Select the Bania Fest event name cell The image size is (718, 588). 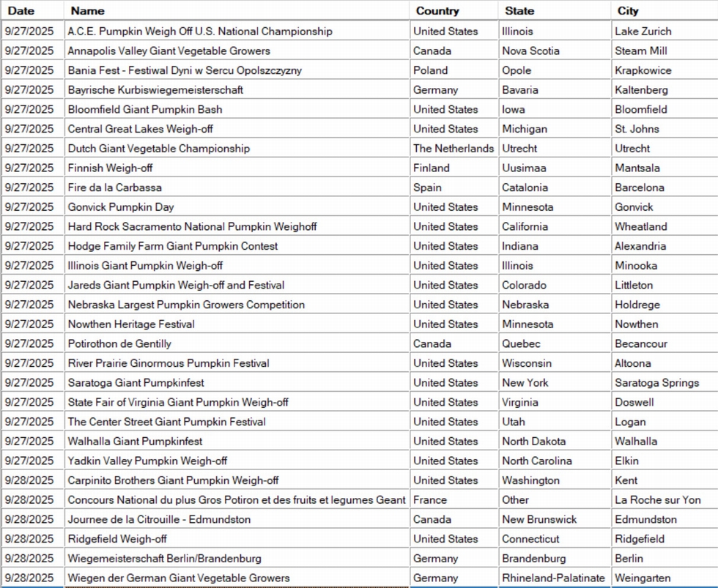point(185,70)
